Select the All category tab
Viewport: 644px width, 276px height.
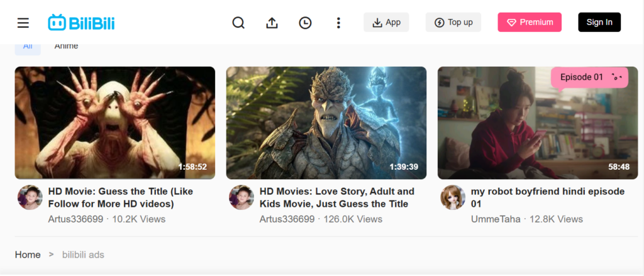click(28, 48)
